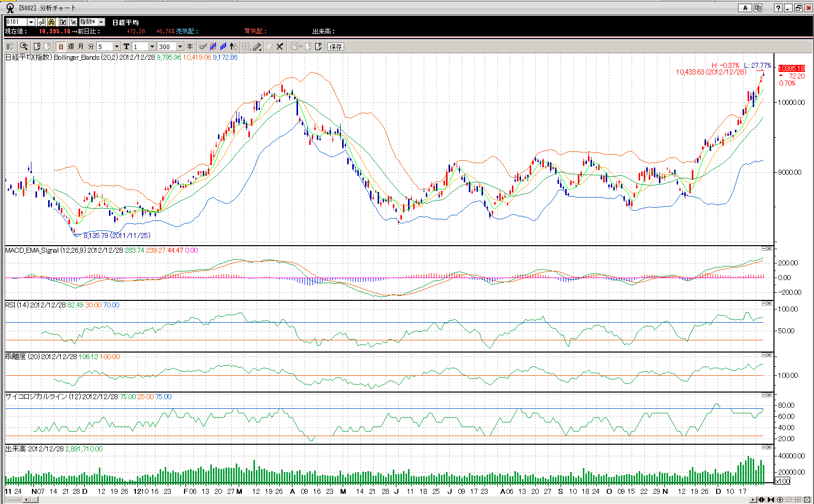The image size is (814, 504).
Task: Expand the 300 bar count dropdown
Action: [180, 47]
